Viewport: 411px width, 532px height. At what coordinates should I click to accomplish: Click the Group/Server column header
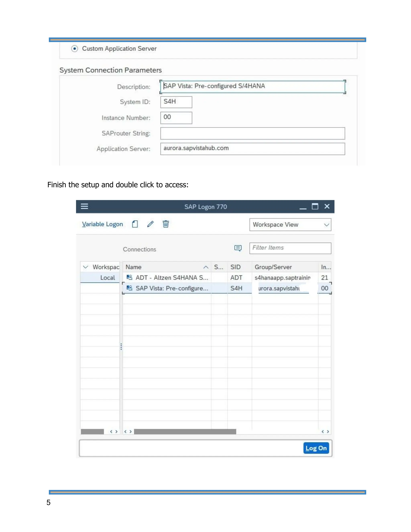pos(285,267)
